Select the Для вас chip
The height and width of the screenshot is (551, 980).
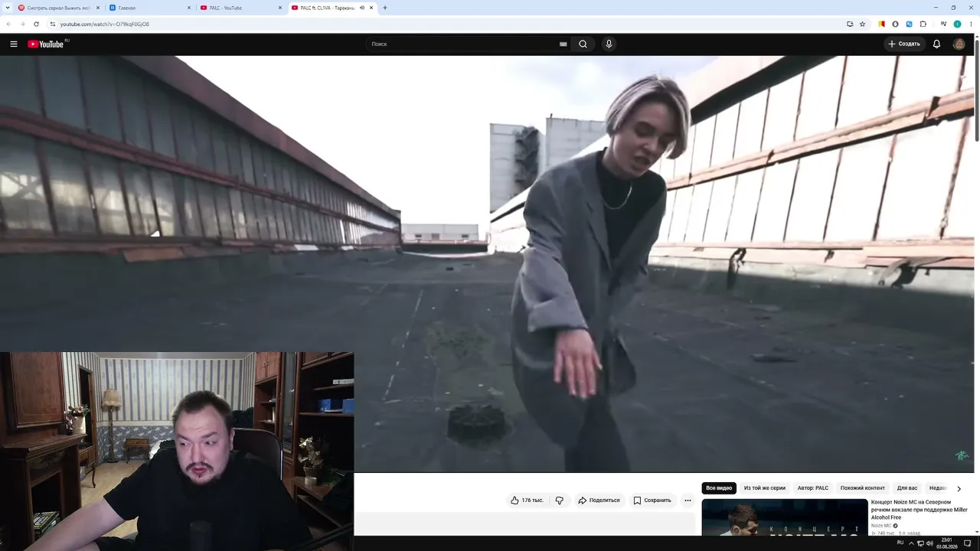907,488
